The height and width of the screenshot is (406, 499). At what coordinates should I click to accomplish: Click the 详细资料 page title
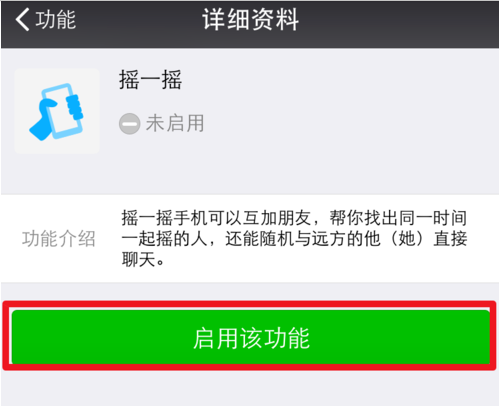pos(251,20)
